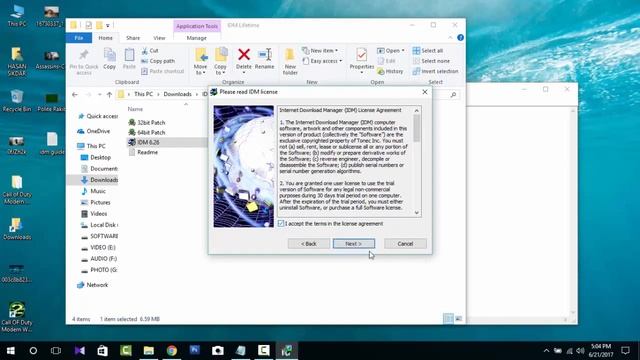640x360 pixels.
Task: Open Action Center notifications icon
Action: click(x=625, y=350)
